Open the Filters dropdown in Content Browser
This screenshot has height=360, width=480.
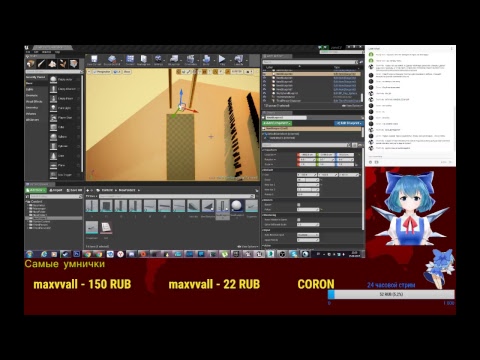[91, 196]
